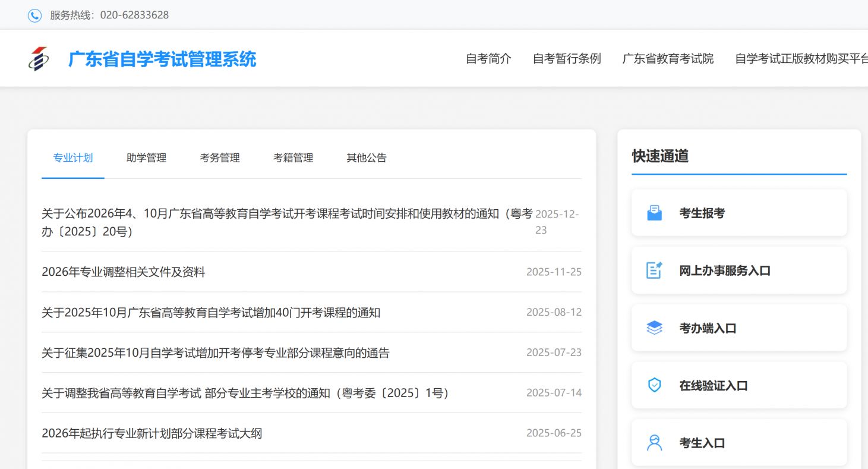The image size is (868, 469).
Task: Open 自考暂行条例 navigation item
Action: [567, 59]
